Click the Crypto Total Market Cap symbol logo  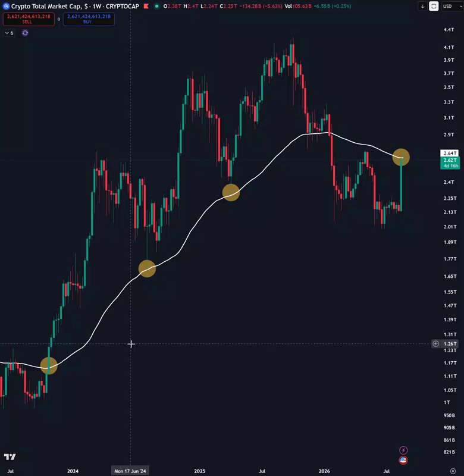click(x=6, y=6)
